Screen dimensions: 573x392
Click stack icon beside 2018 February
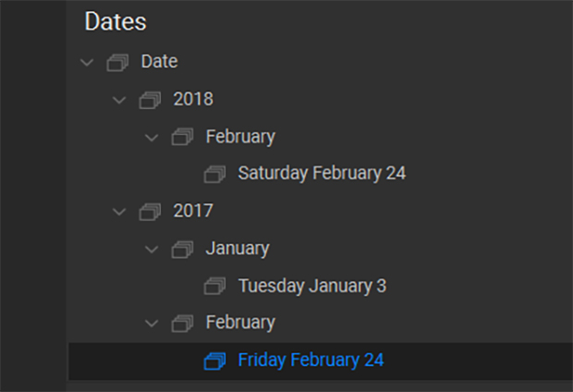182,137
